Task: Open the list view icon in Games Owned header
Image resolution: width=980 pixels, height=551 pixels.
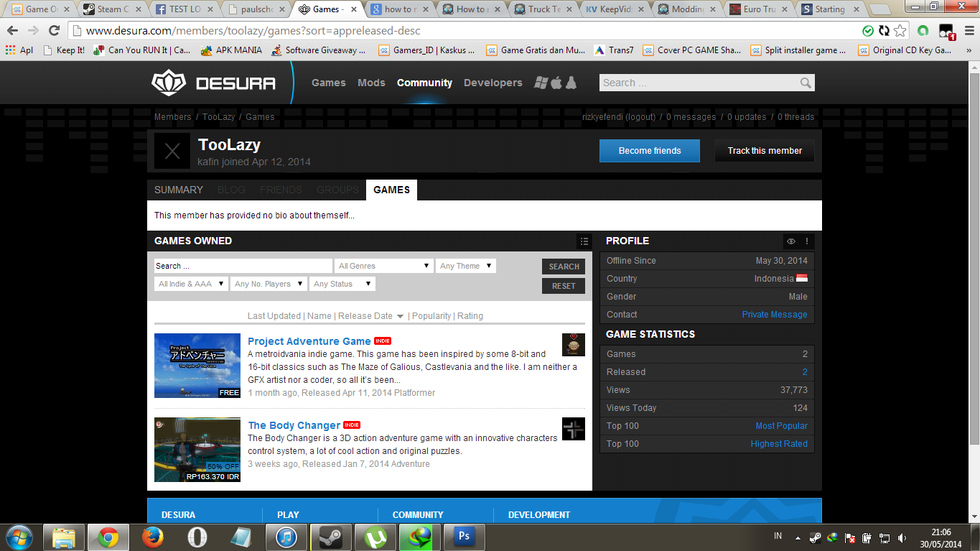Action: click(x=584, y=241)
